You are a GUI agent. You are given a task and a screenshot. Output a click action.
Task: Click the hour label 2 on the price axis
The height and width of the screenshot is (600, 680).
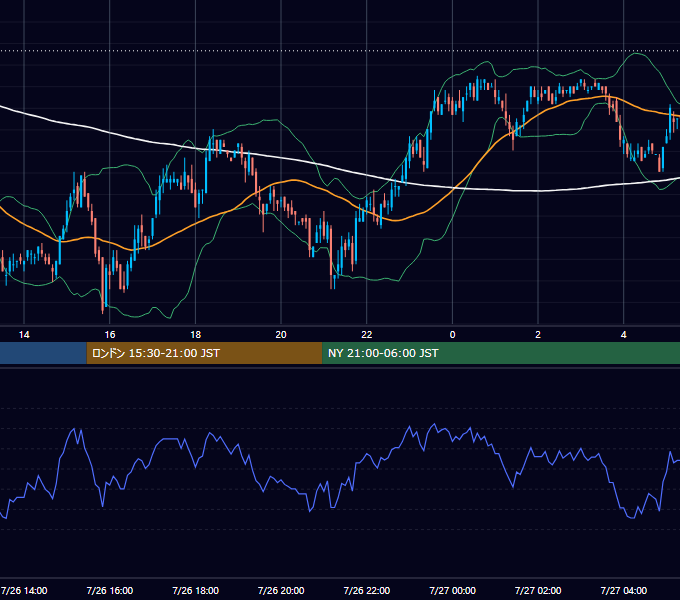tap(538, 335)
